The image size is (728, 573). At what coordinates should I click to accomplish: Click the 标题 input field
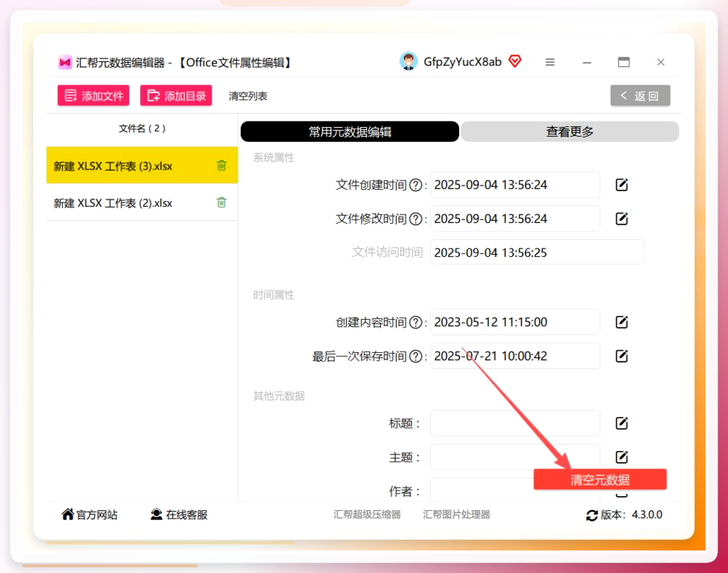click(515, 423)
